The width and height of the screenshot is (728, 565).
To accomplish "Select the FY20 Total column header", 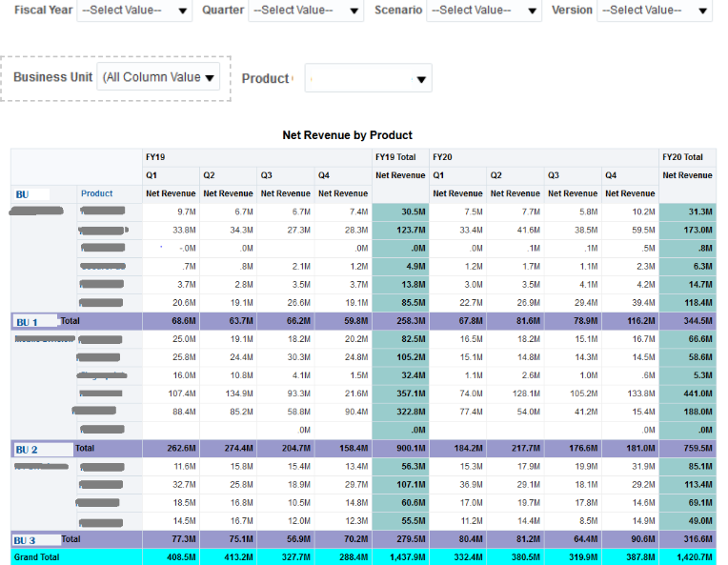I will pyautogui.click(x=683, y=157).
